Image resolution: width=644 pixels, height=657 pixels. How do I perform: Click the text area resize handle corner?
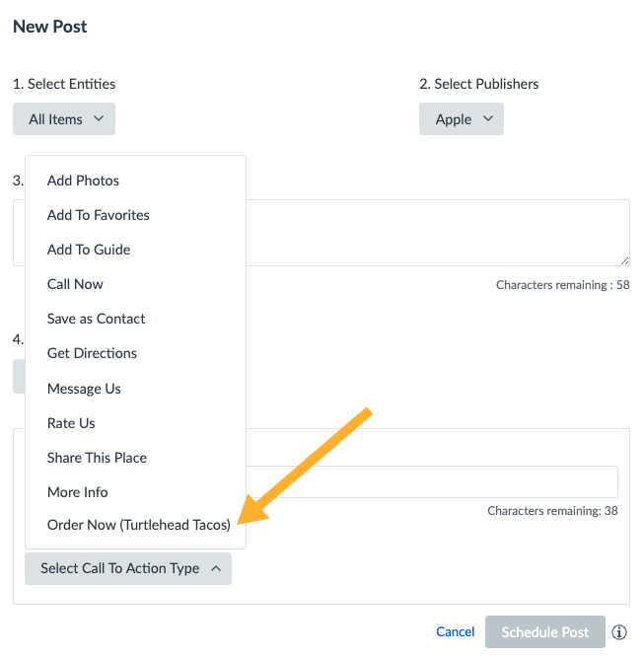(624, 260)
